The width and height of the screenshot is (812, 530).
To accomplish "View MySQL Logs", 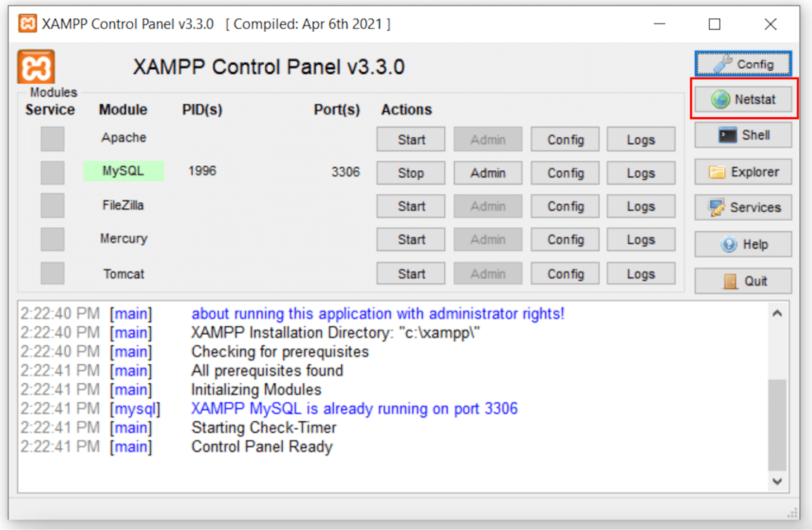I will (x=640, y=172).
